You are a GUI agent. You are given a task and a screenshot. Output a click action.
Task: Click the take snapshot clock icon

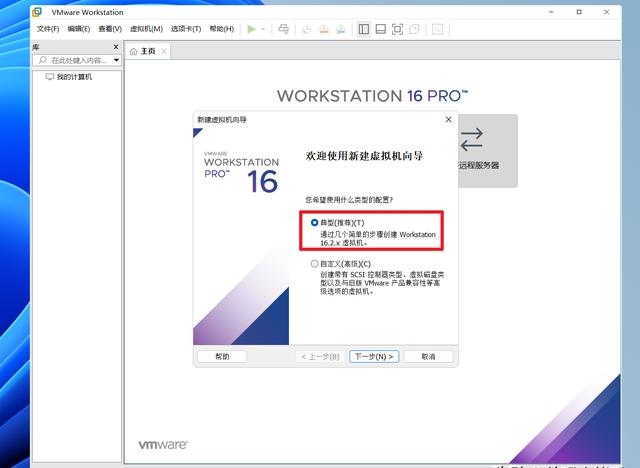coord(307,29)
